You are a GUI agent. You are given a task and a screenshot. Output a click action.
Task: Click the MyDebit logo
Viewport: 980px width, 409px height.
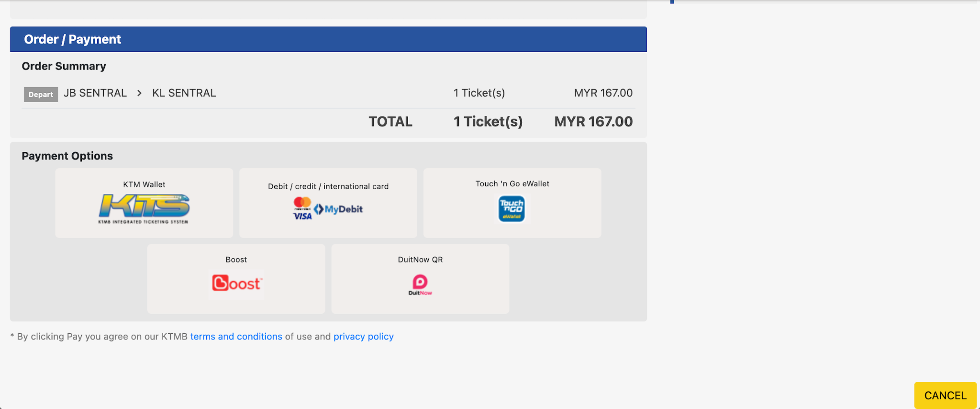[339, 209]
